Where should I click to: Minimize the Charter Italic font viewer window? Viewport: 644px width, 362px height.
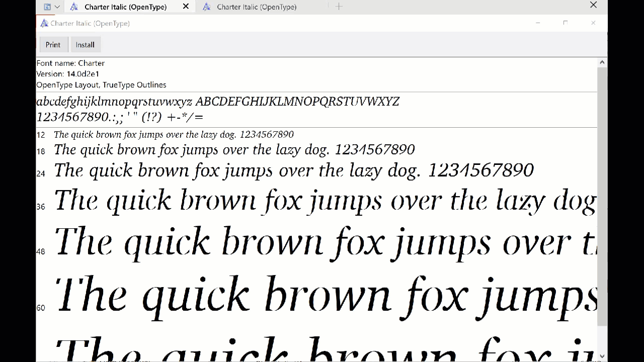[538, 23]
